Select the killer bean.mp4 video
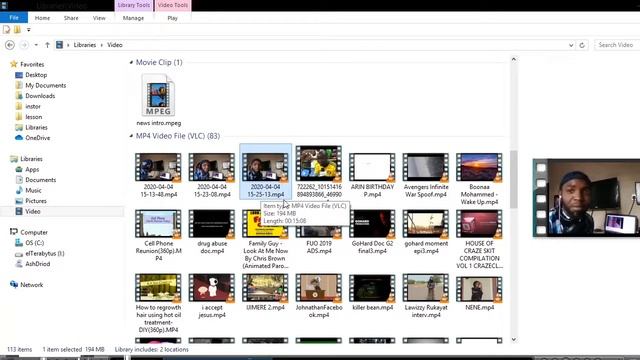The image size is (640, 360). click(372, 292)
